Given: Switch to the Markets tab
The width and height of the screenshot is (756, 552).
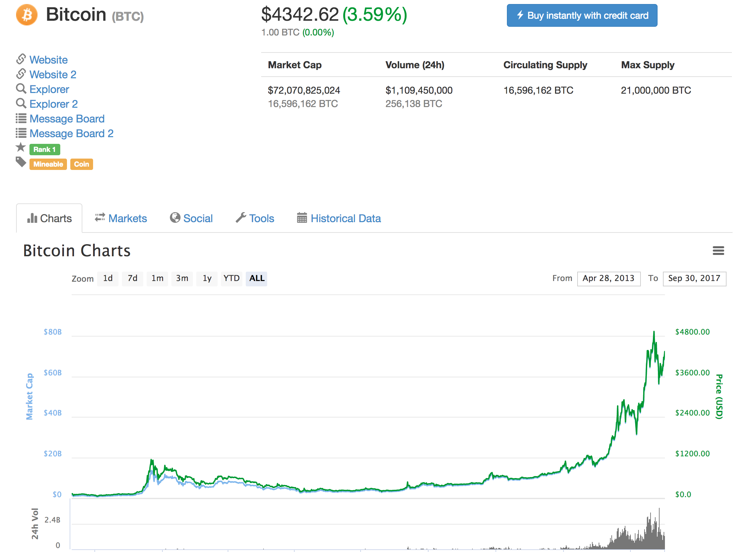Looking at the screenshot, I should (x=121, y=218).
